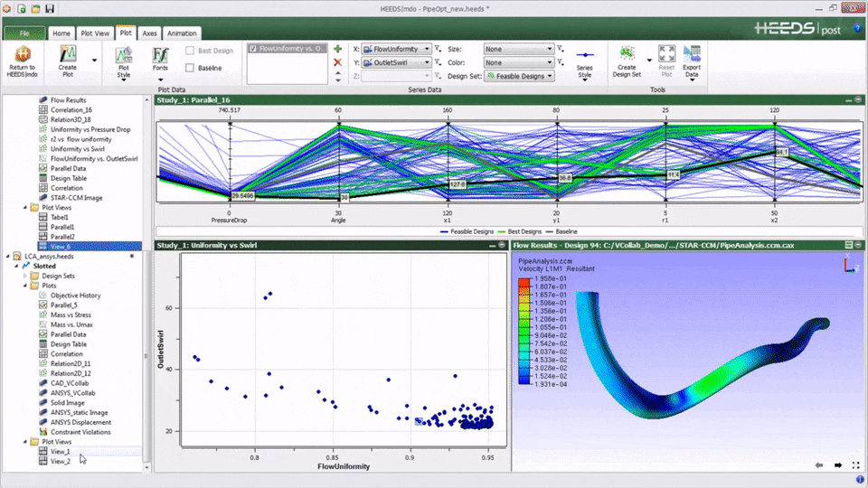Click the blue help icon
The height and width of the screenshot is (488, 868).
(857, 28)
